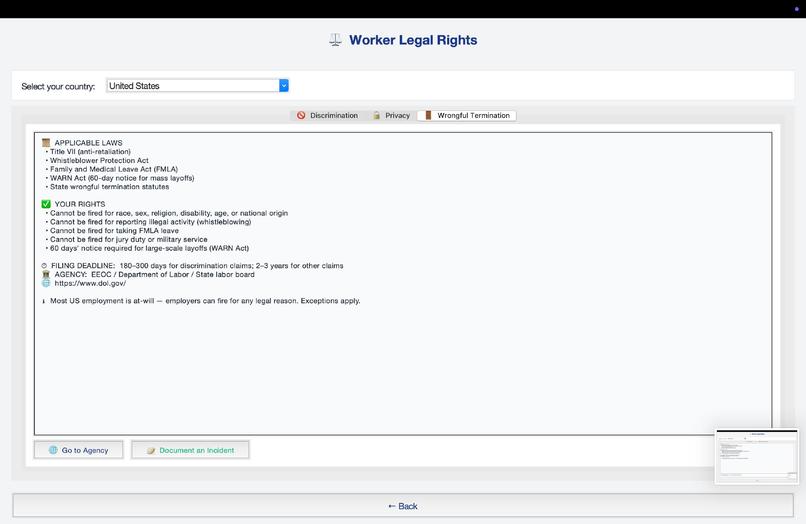Click the jury duty or military service line
Image resolution: width=806 pixels, height=524 pixels.
(x=129, y=239)
